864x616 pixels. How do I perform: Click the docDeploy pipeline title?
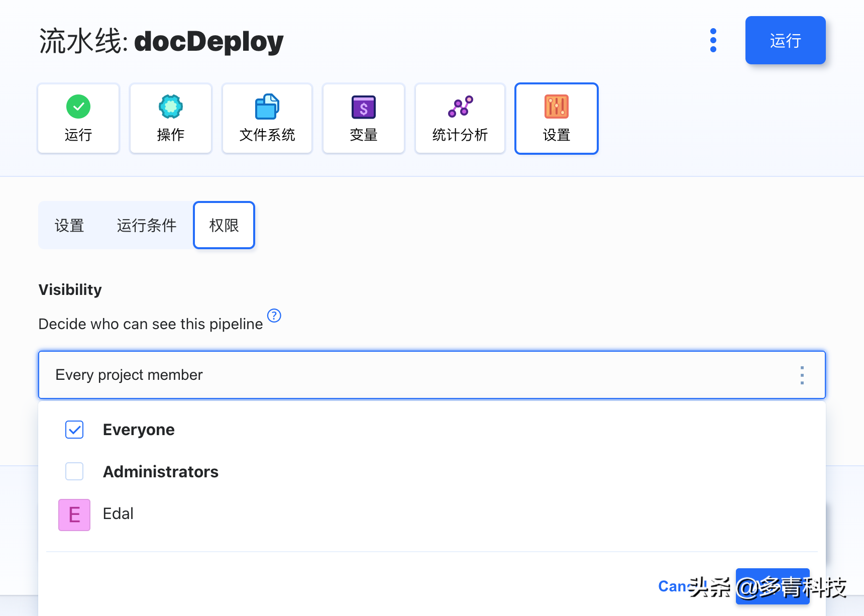click(x=208, y=42)
